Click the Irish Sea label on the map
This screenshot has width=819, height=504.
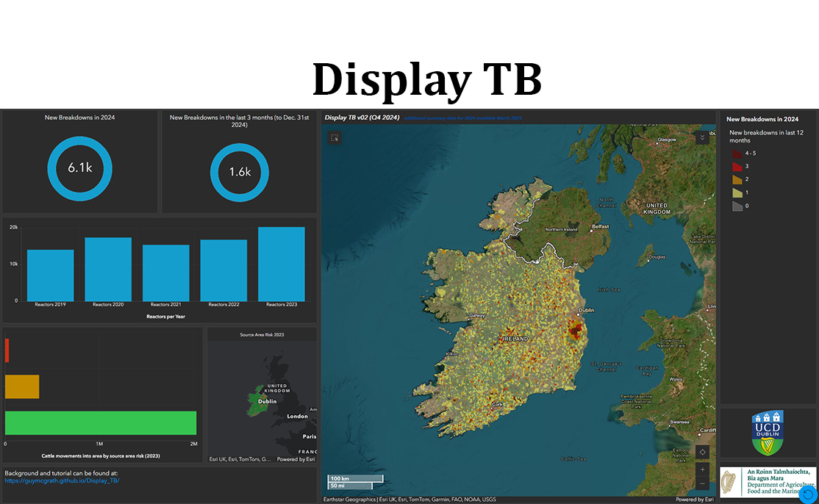[x=609, y=289]
